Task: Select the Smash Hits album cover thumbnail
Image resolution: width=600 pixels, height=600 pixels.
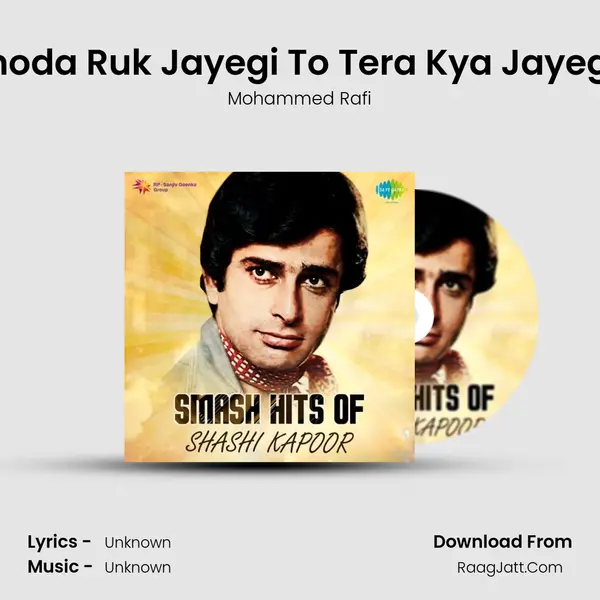Action: pos(269,317)
